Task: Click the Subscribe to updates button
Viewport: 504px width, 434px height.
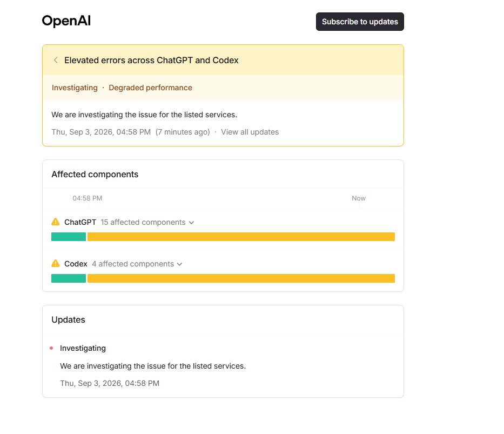Action: (360, 22)
